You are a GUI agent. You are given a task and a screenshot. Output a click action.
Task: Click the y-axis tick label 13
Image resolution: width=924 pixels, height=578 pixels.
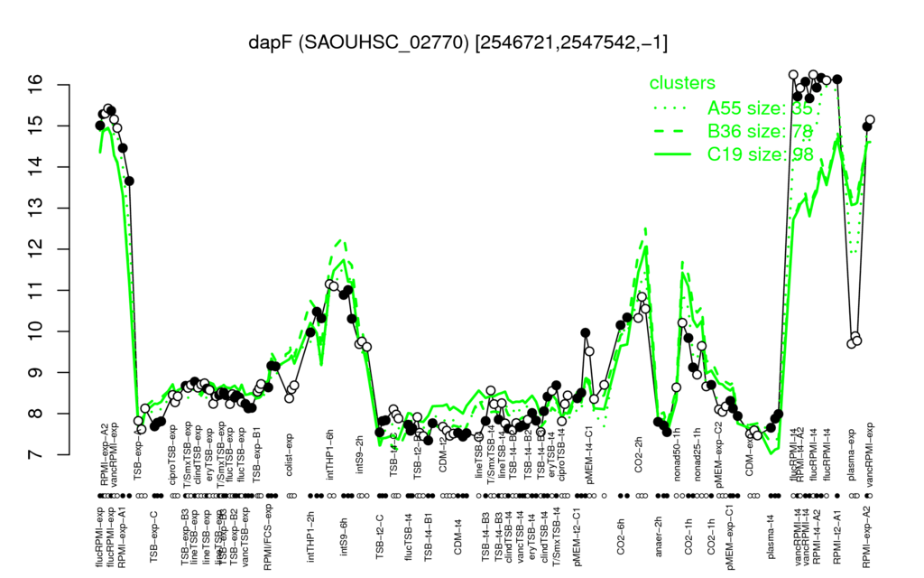36,208
